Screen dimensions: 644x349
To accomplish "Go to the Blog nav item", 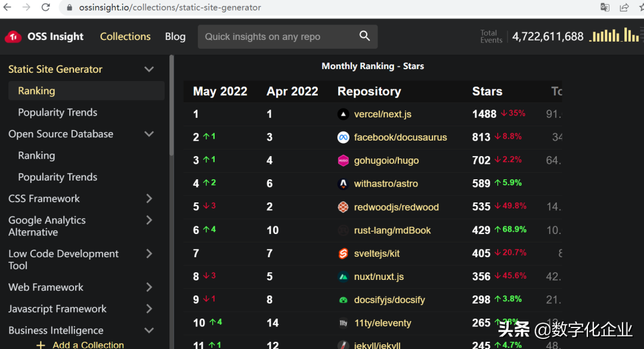I will tap(175, 37).
